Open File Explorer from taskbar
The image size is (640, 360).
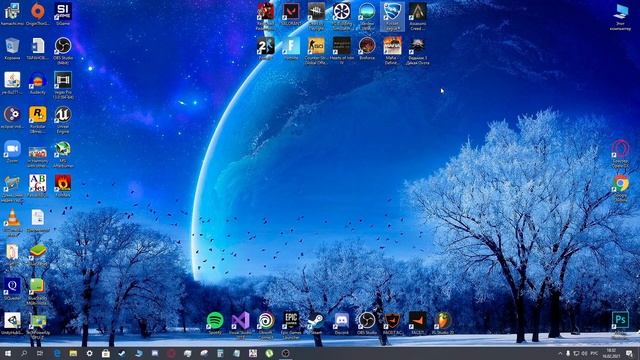(x=73, y=353)
